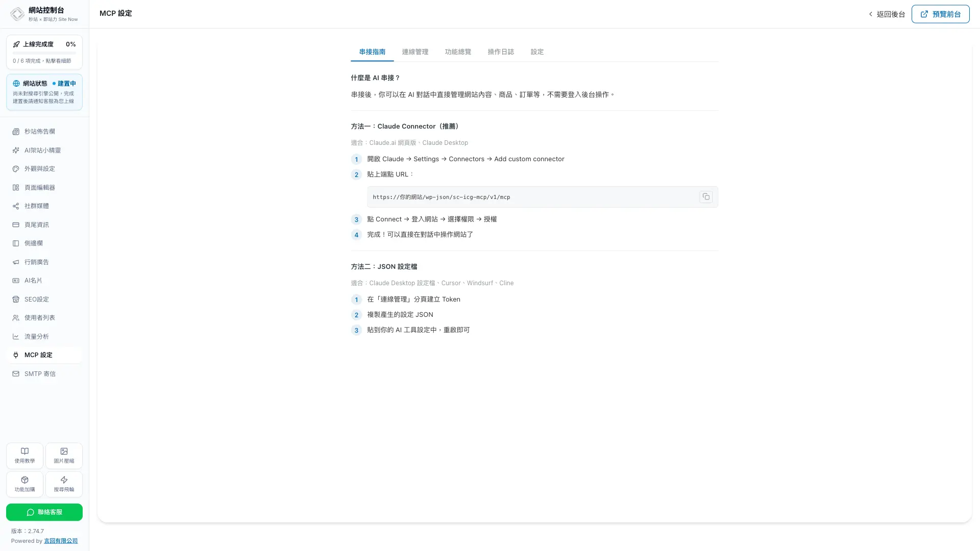
Task: Click the text 0 / 6 項完成，點擊看細節
Action: point(42,61)
